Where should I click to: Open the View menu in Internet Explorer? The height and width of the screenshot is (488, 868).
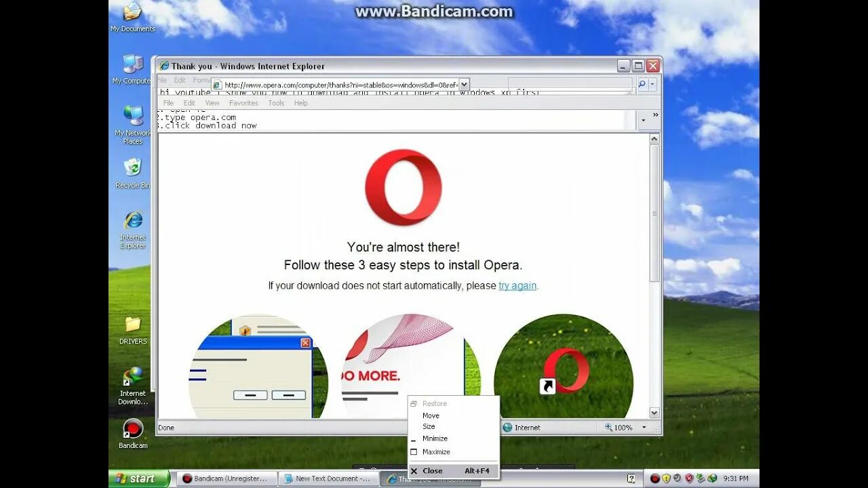click(212, 103)
